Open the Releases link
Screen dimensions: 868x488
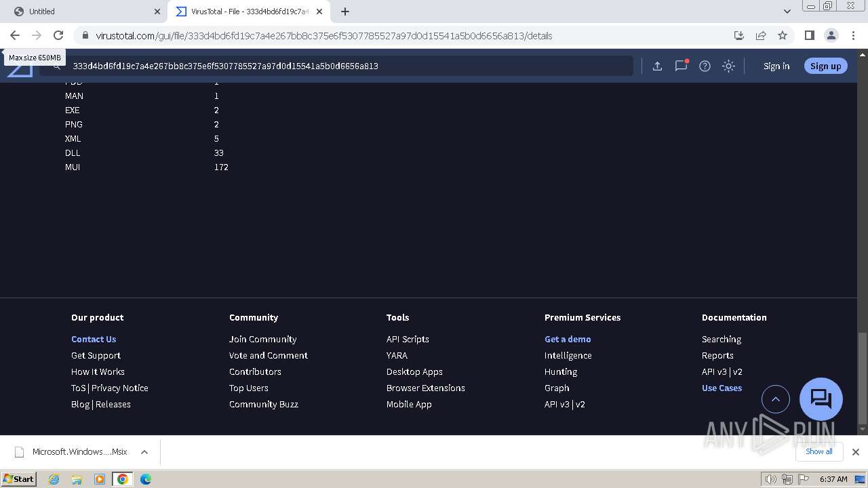(113, 404)
